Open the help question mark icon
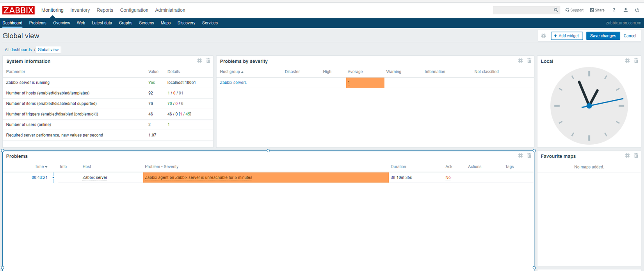The height and width of the screenshot is (271, 644). coord(614,10)
